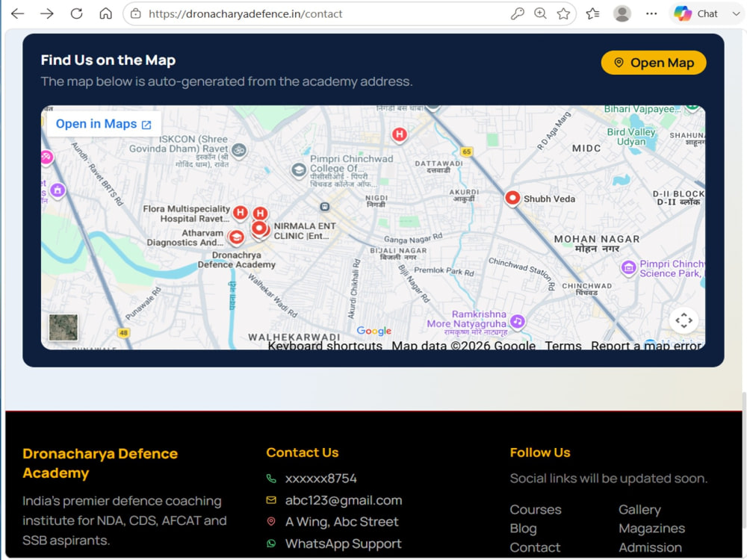747x560 pixels.
Task: Go forward to the next page
Action: coord(46,13)
